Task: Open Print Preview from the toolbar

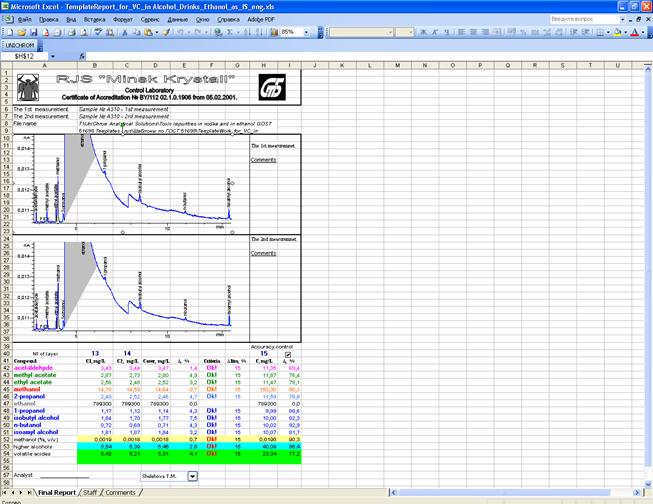Action: click(84, 32)
